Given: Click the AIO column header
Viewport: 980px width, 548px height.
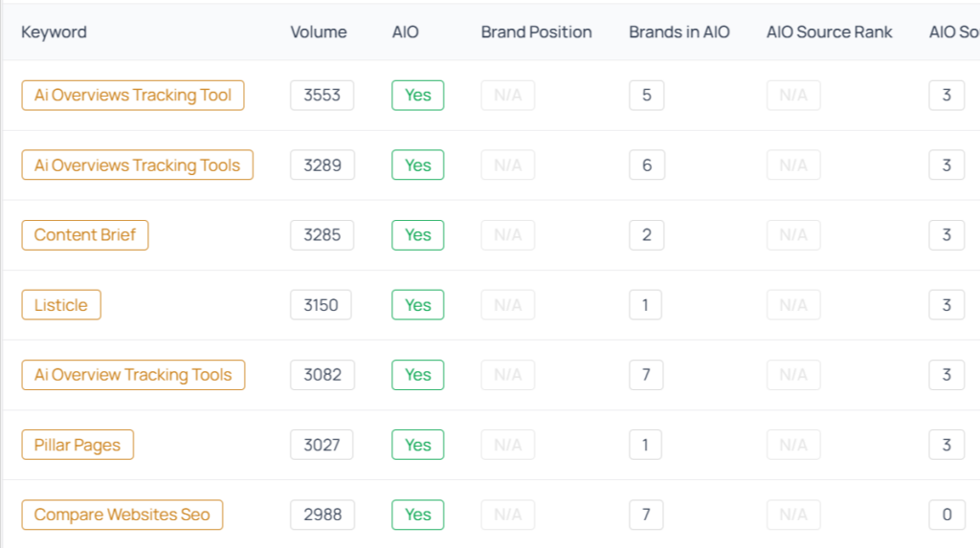Looking at the screenshot, I should 405,32.
